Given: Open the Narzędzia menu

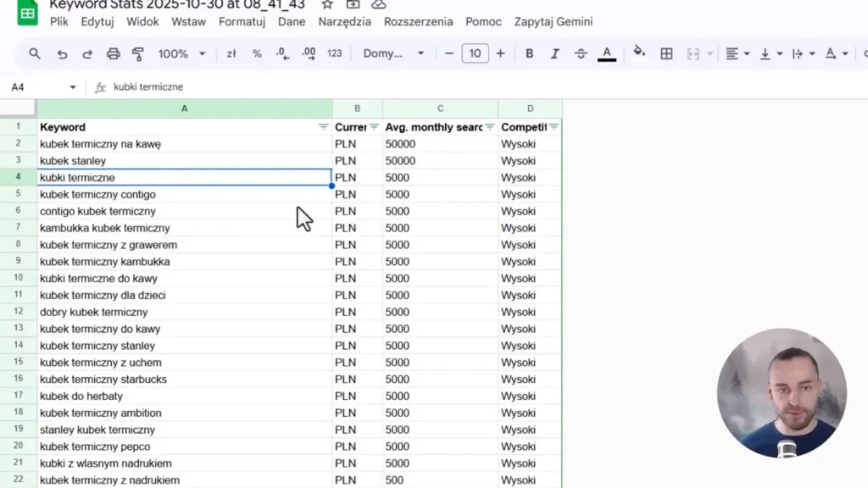Looking at the screenshot, I should 345,21.
